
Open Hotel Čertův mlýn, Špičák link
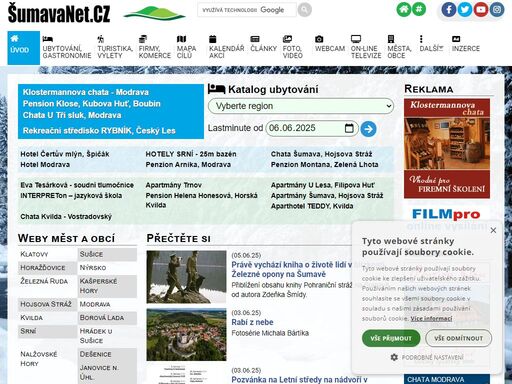[65, 154]
